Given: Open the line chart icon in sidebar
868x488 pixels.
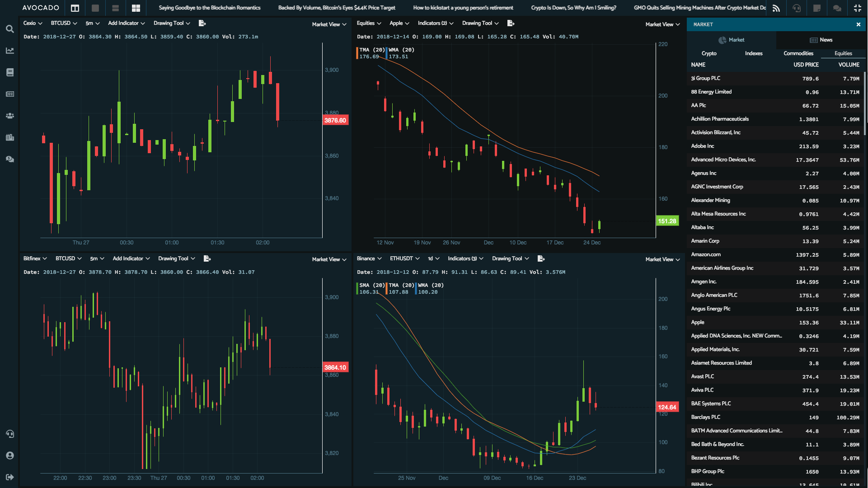Looking at the screenshot, I should pyautogui.click(x=9, y=51).
